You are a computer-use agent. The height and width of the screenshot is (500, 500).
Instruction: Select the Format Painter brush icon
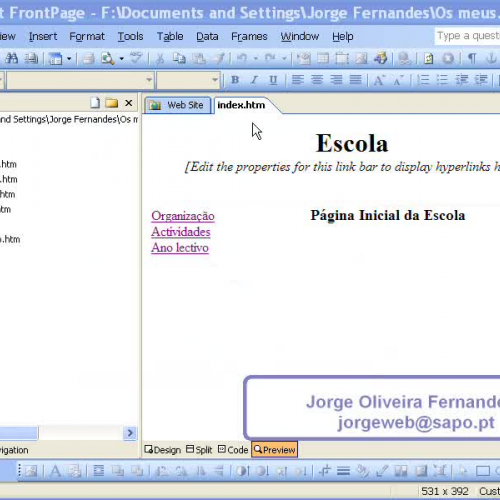pos(219,59)
